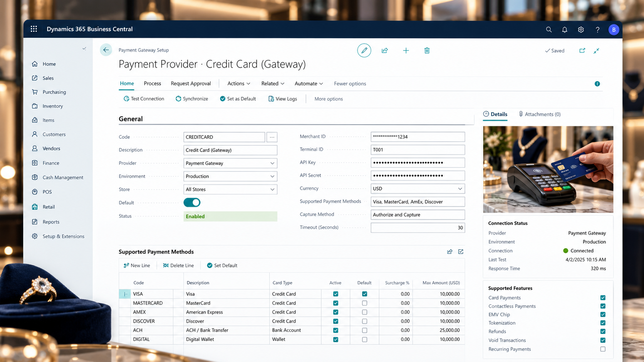Click the Payment Gateway Setup breadcrumb

tap(144, 50)
